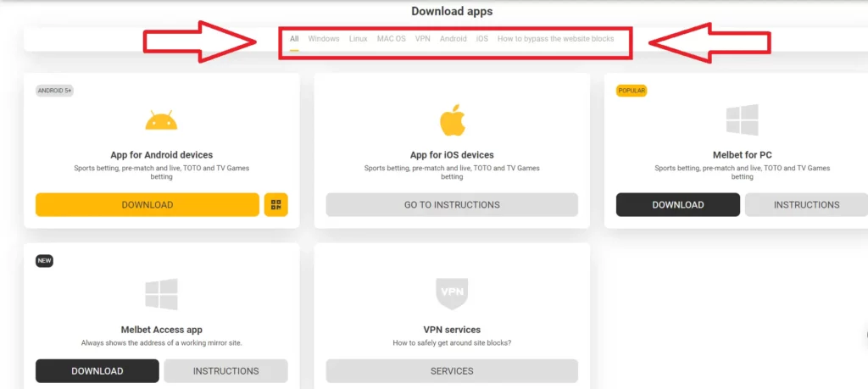Viewport: 868px width, 389px height.
Task: Click the Windows logo above Melbet for PC
Action: point(742,120)
